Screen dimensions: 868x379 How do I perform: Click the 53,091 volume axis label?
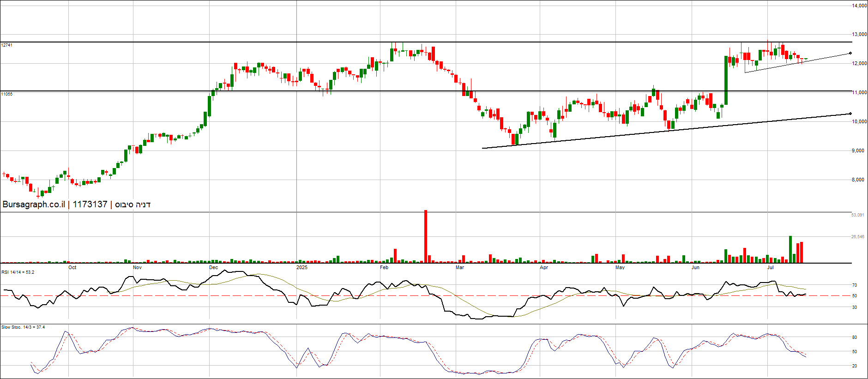pyautogui.click(x=857, y=215)
